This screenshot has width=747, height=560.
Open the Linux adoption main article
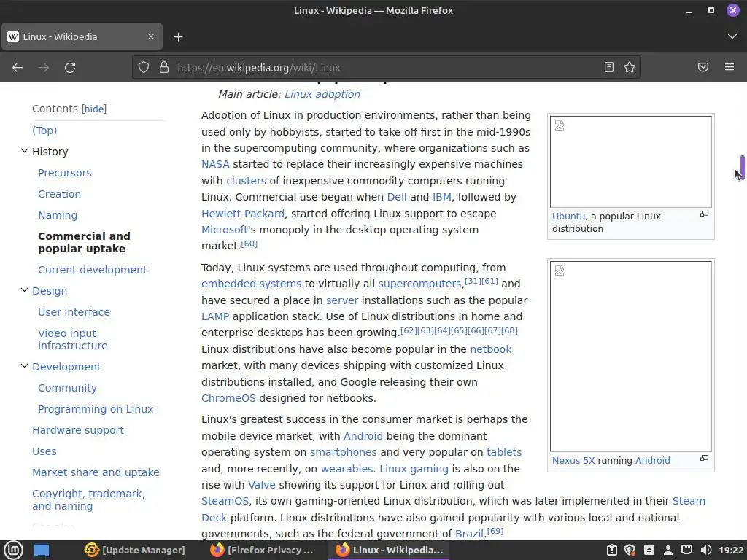pos(322,94)
